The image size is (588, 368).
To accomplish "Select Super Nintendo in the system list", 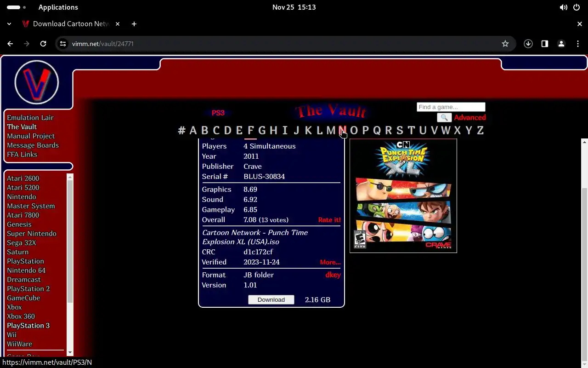I will pyautogui.click(x=32, y=234).
